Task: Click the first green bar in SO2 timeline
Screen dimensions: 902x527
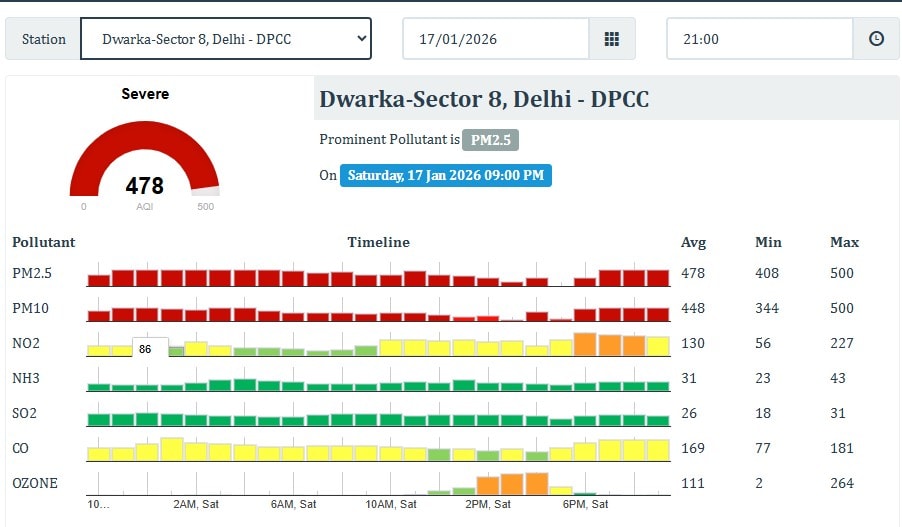Action: pos(99,420)
